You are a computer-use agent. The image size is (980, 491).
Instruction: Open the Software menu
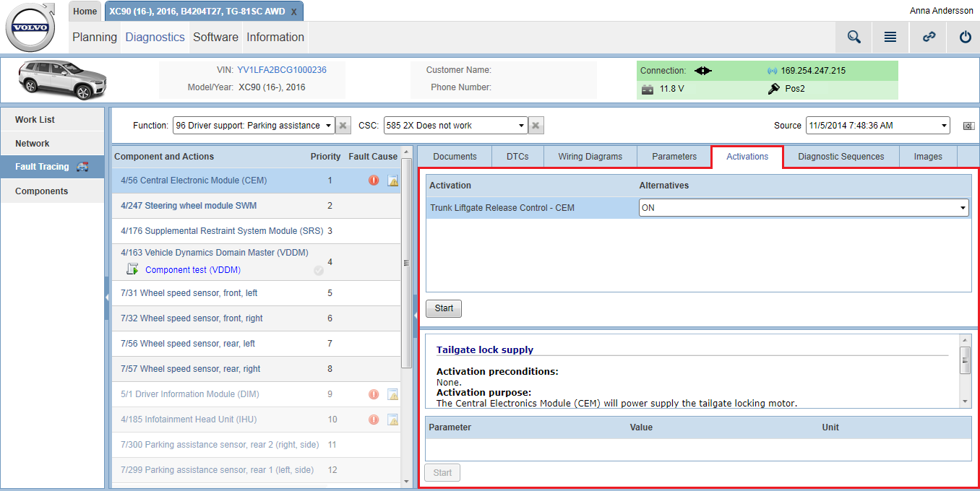click(x=215, y=38)
